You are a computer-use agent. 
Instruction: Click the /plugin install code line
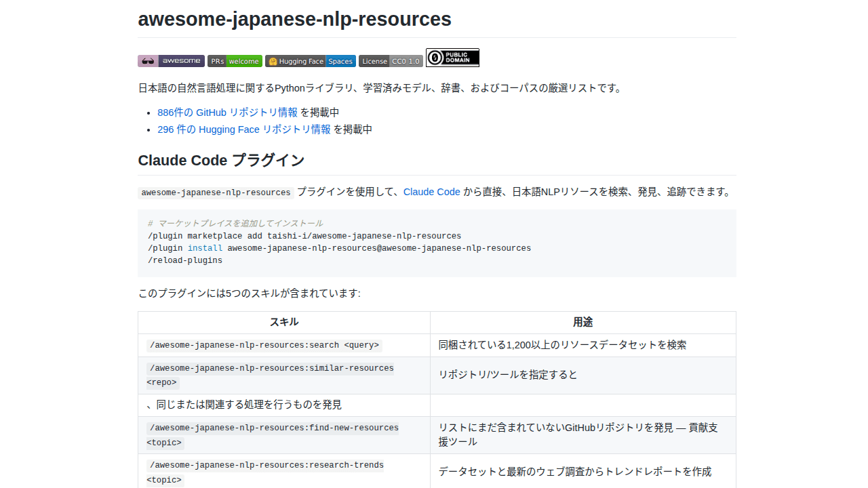tap(339, 248)
